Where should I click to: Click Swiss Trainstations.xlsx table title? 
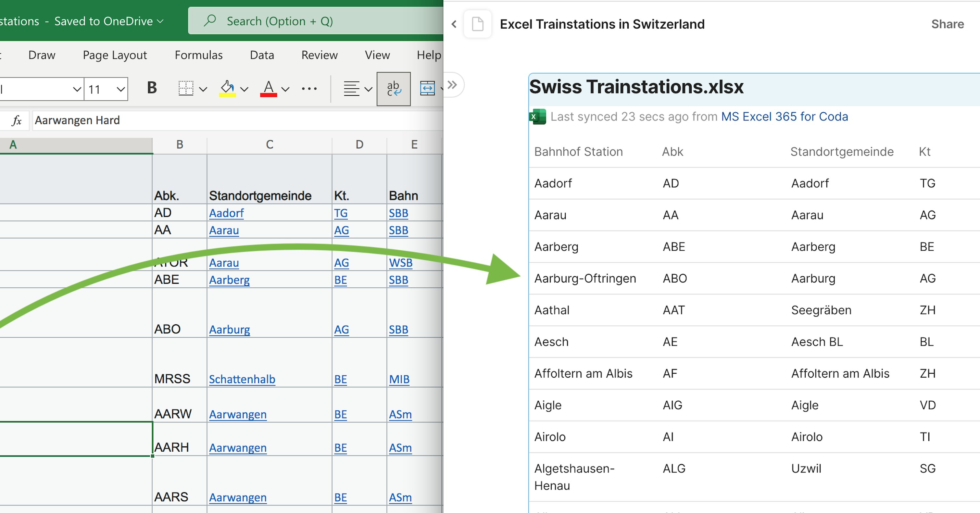tap(636, 87)
